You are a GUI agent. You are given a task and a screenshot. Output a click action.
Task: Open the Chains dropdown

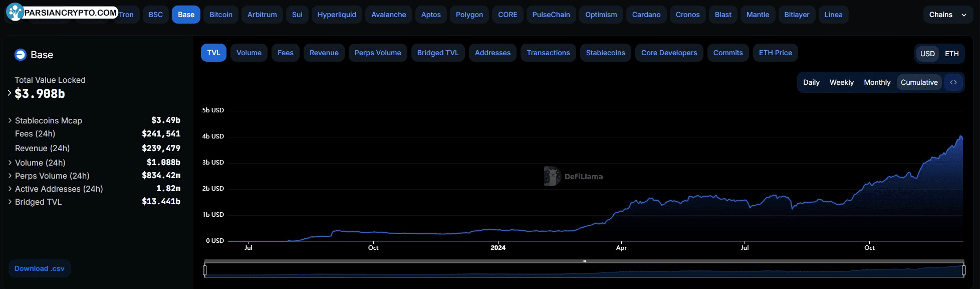click(947, 15)
